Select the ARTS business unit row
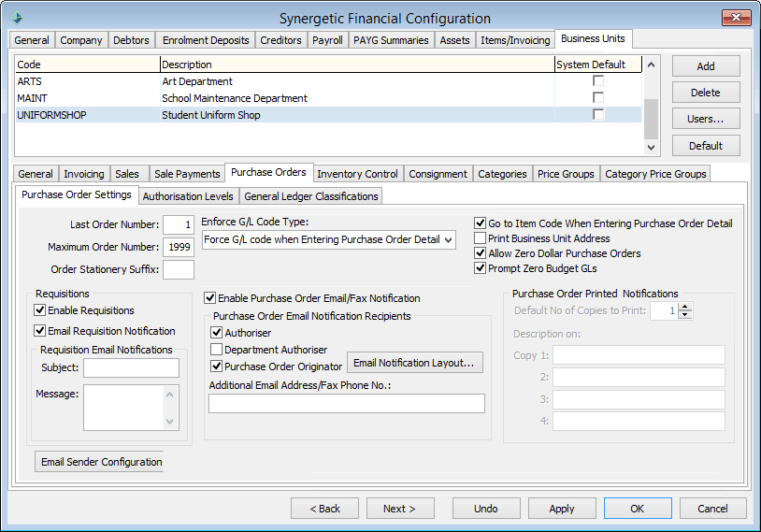 pyautogui.click(x=328, y=81)
